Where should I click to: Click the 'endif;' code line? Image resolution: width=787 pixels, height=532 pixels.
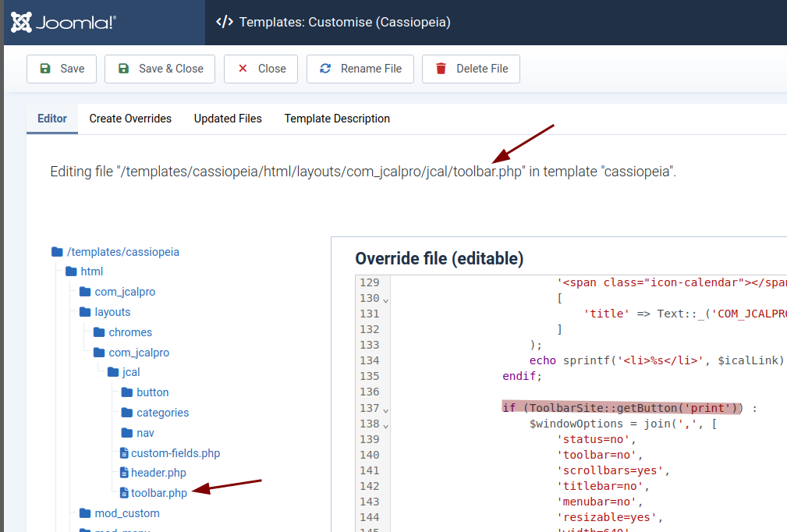point(522,376)
